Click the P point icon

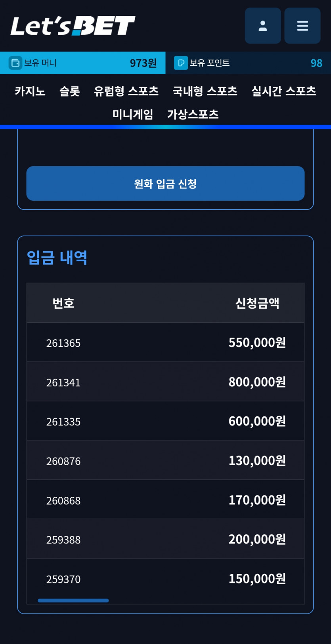tap(181, 63)
